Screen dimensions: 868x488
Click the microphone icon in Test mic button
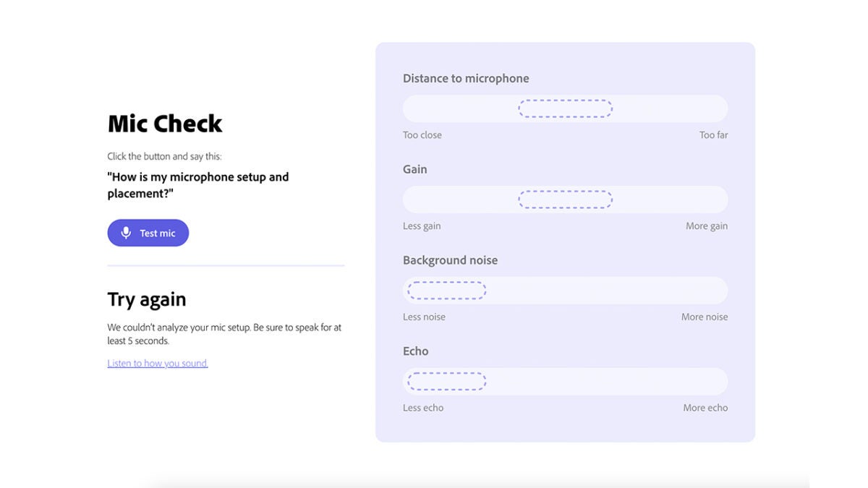point(126,233)
